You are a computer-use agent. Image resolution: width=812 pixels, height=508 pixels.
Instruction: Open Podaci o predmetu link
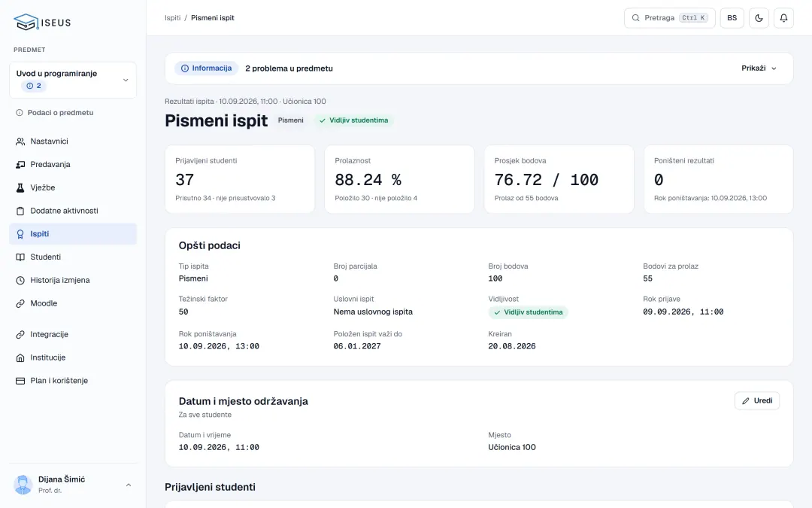(55, 112)
